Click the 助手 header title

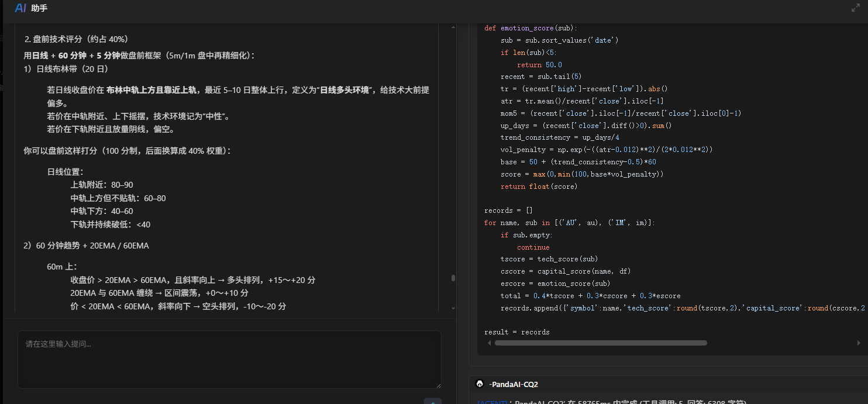(x=40, y=8)
